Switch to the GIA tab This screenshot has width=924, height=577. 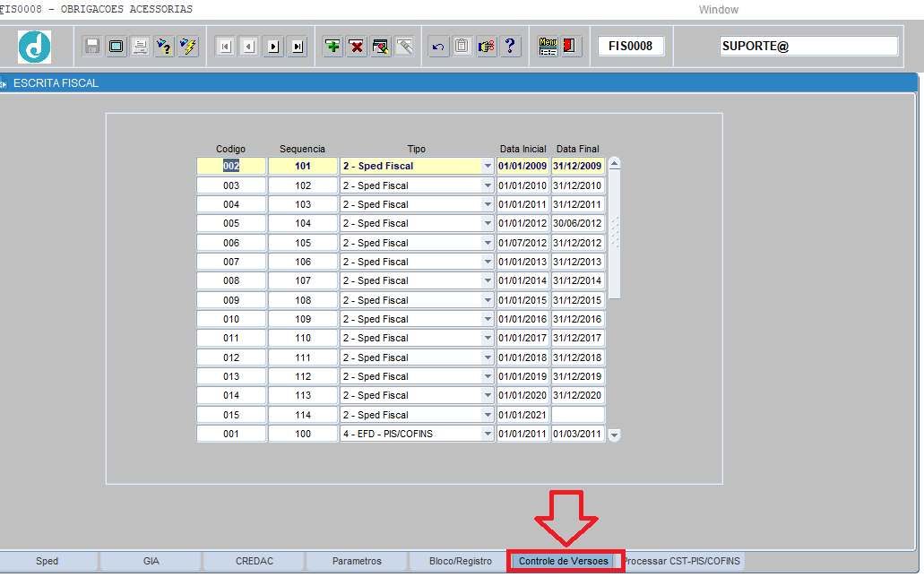[151, 561]
